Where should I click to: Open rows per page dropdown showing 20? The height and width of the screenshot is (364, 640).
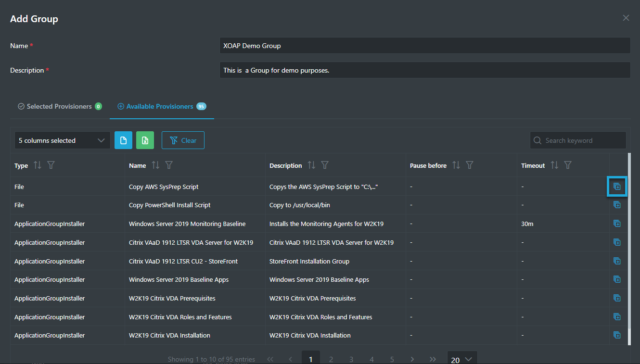coord(462,358)
